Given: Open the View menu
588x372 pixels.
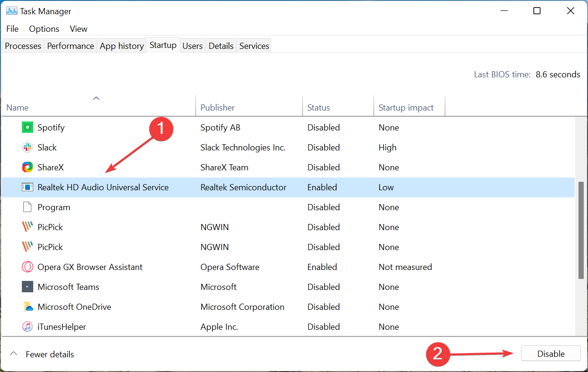Looking at the screenshot, I should (79, 29).
